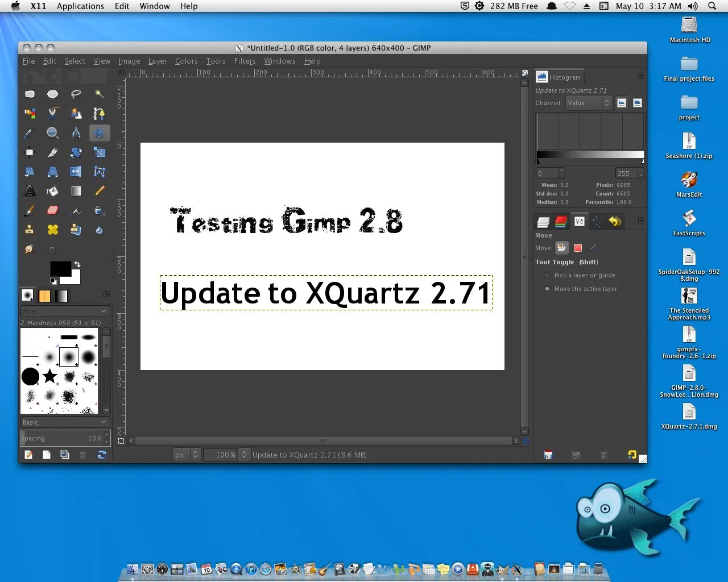Step the histogram 255 upper value
The height and width of the screenshot is (582, 728).
coord(641,173)
